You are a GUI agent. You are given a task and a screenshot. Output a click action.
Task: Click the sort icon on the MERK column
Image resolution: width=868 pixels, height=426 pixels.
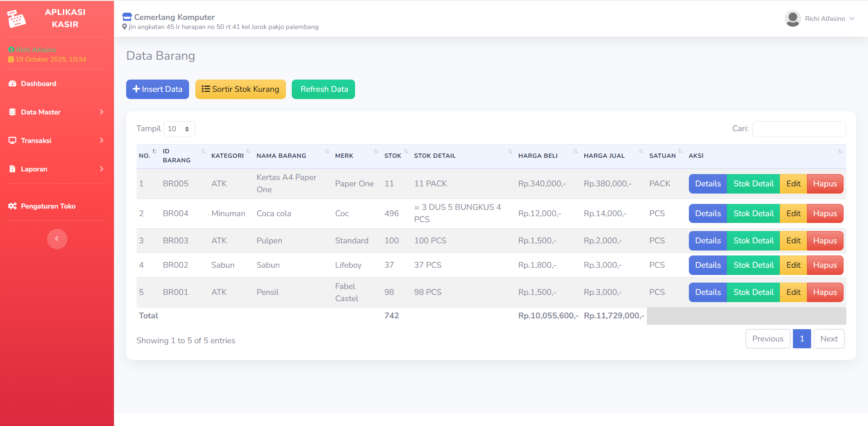376,151
